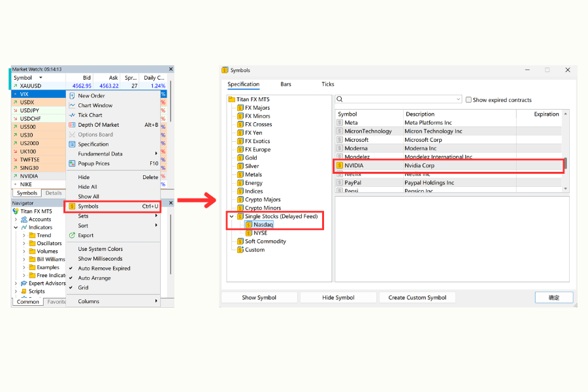
Task: Click the Titan FX MT5 root folder icon
Action: [232, 99]
